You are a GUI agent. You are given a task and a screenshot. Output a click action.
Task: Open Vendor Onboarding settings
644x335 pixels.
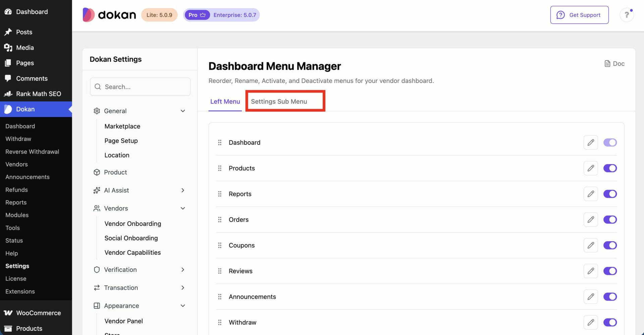click(x=132, y=224)
